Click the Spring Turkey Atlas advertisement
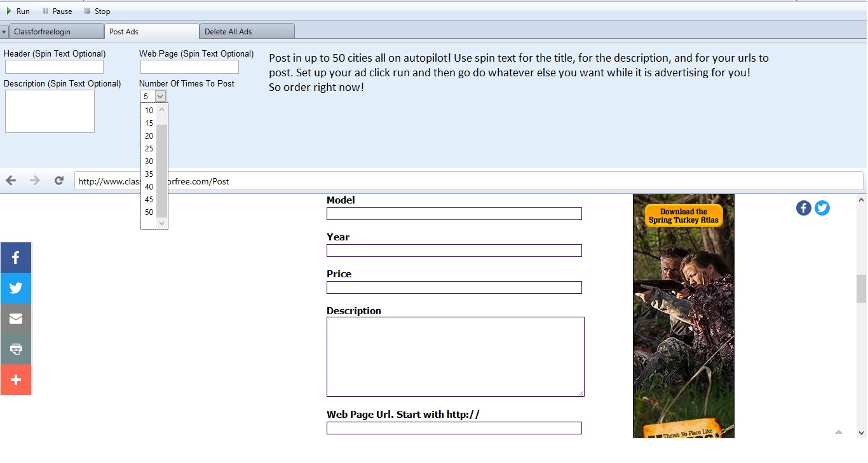Image resolution: width=868 pixels, height=463 pixels. click(x=683, y=315)
